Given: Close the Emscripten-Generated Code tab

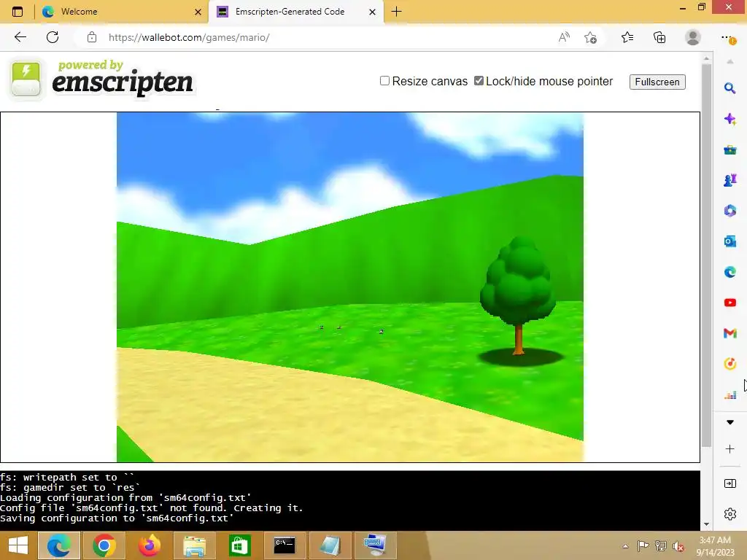Looking at the screenshot, I should [x=373, y=12].
